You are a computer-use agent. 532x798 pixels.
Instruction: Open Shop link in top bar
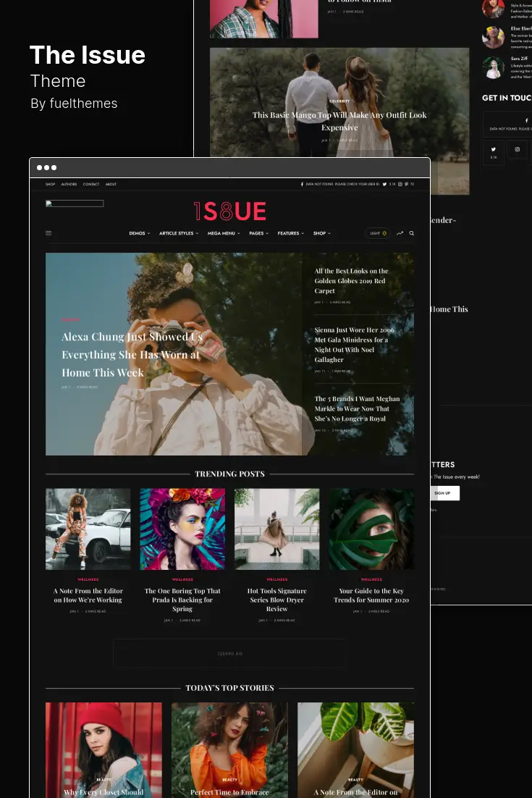(x=51, y=184)
